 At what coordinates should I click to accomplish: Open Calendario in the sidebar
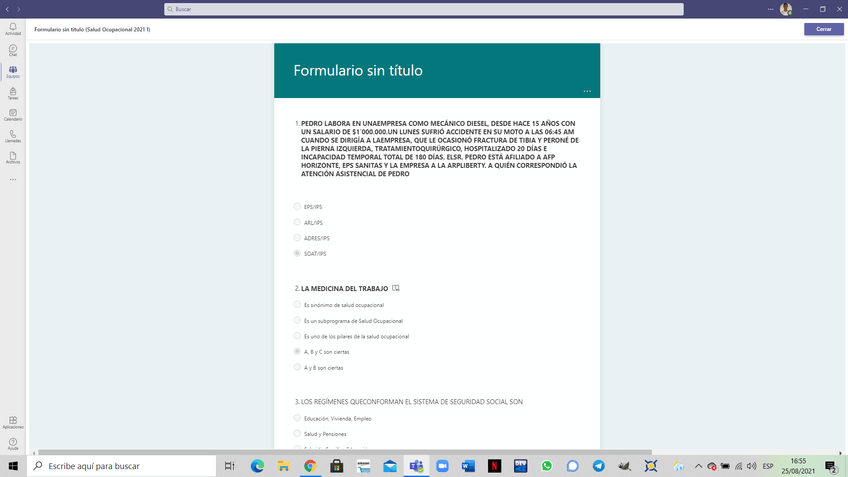pos(12,115)
